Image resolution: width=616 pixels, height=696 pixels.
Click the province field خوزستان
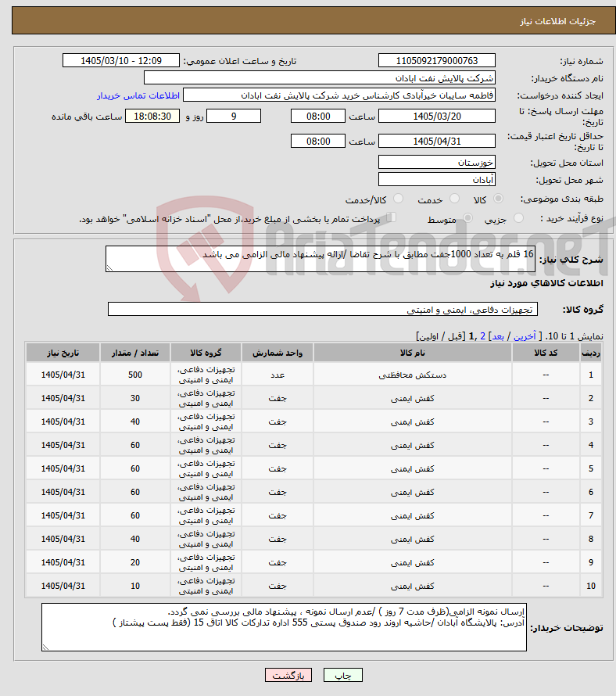437,162
